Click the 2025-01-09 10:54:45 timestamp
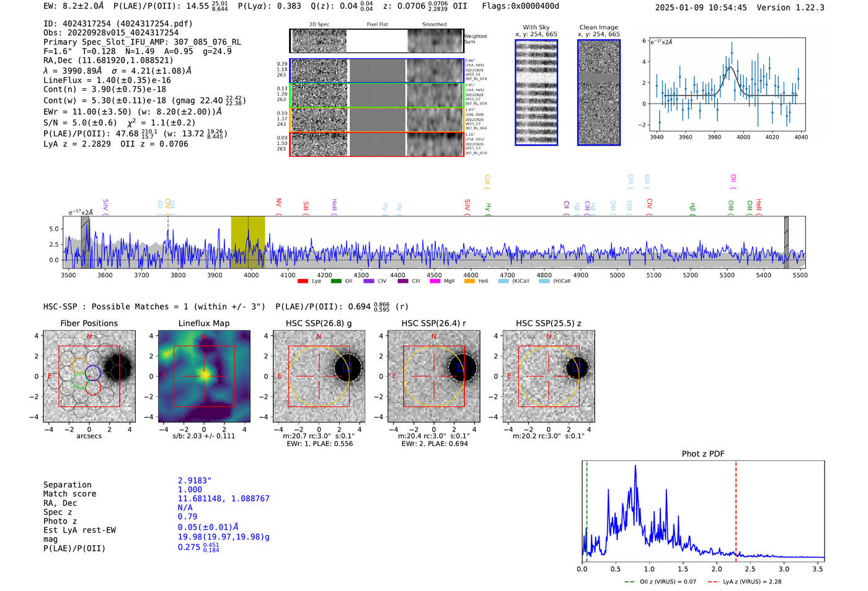 (x=701, y=7)
